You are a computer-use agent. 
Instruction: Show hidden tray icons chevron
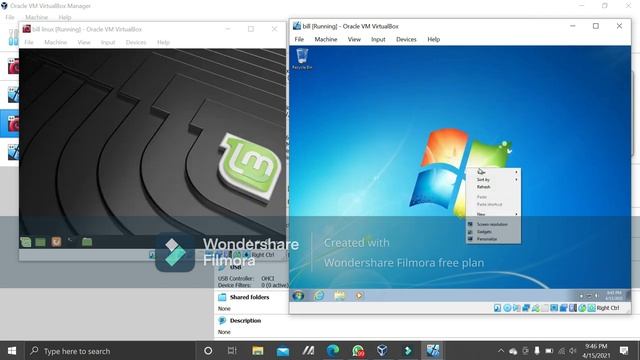click(501, 351)
